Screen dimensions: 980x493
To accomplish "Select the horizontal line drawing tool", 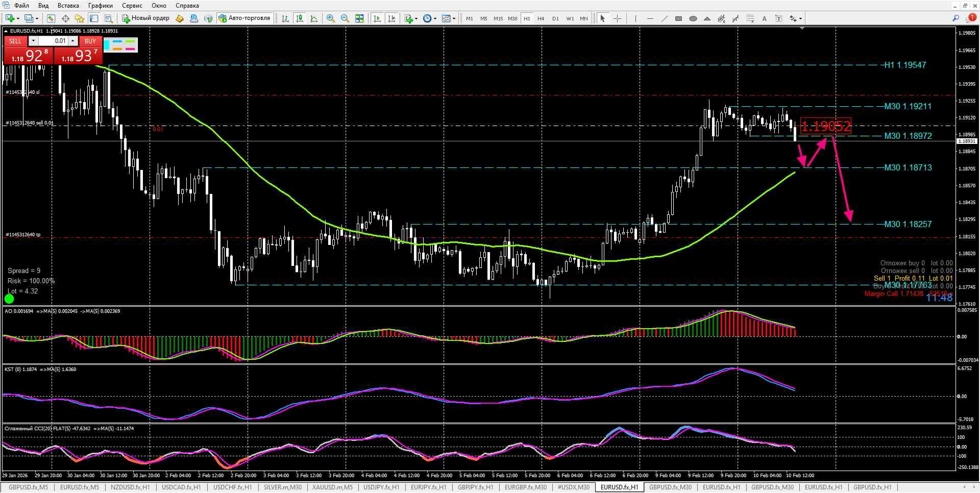I will point(650,18).
